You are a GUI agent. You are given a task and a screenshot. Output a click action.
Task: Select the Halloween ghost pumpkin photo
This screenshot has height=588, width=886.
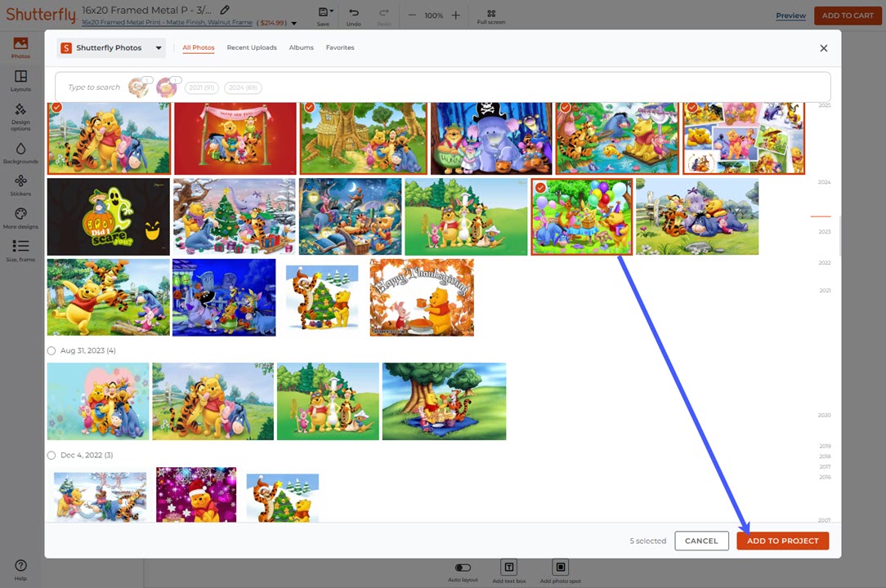[x=109, y=217]
